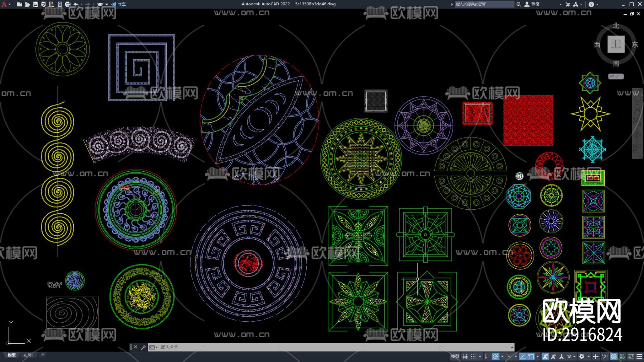Undo the last action arrow
The width and height of the screenshot is (644, 362).
tap(76, 4)
